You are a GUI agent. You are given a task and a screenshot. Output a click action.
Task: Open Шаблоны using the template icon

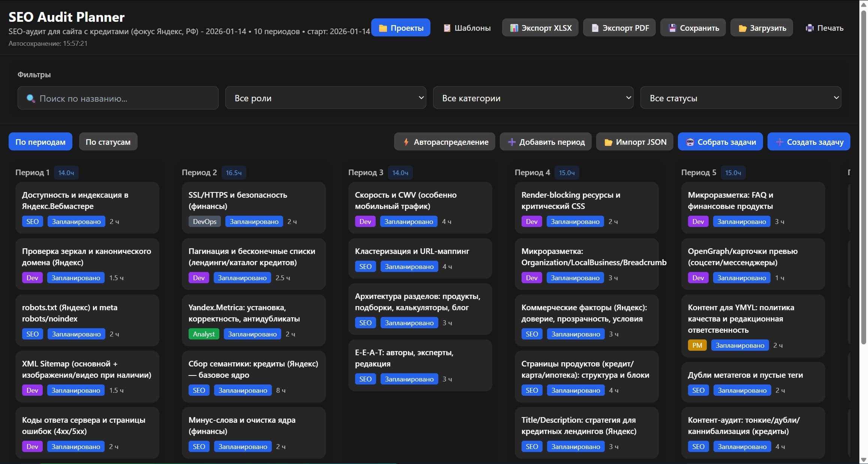click(447, 27)
